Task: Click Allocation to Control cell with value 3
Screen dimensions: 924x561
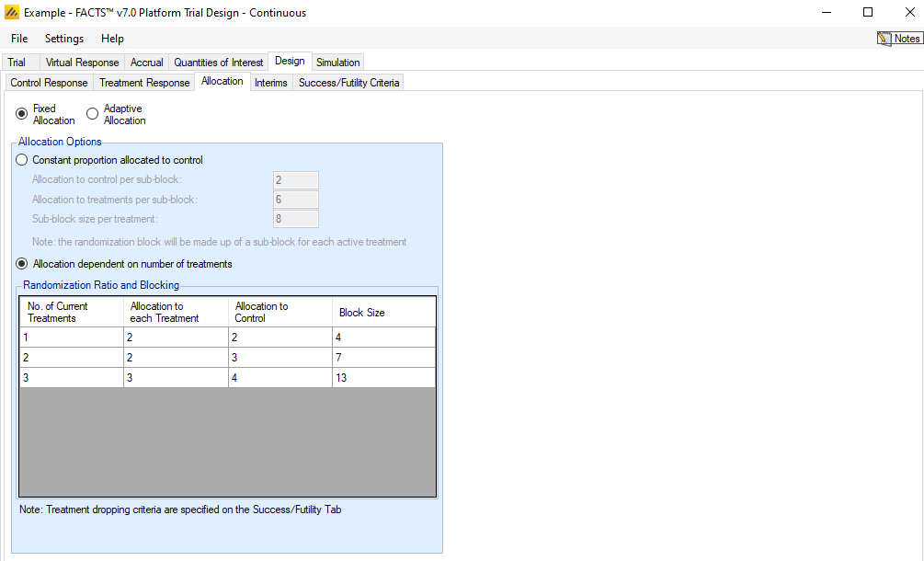Action: tap(279, 358)
